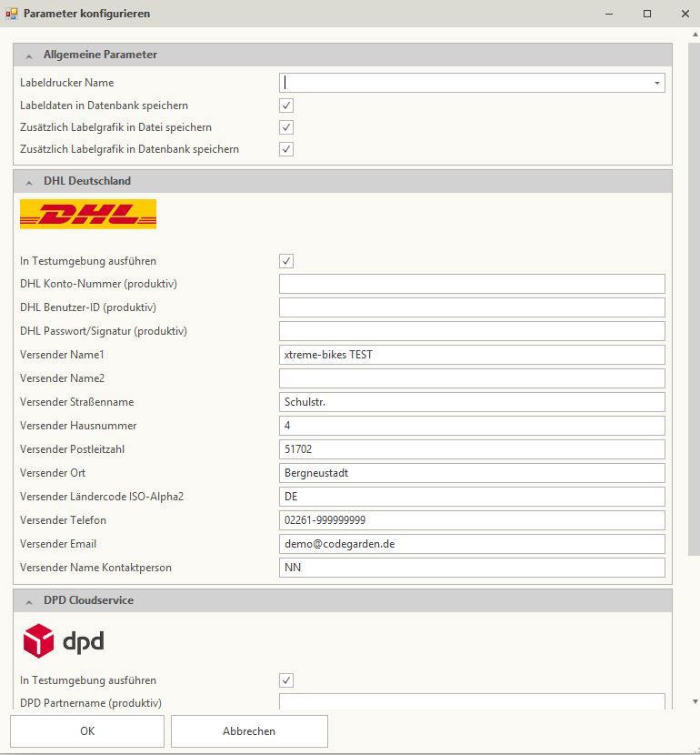Toggle Zusätzlich Labelgrafik in Datenbank speichern checkbox

coord(286,149)
